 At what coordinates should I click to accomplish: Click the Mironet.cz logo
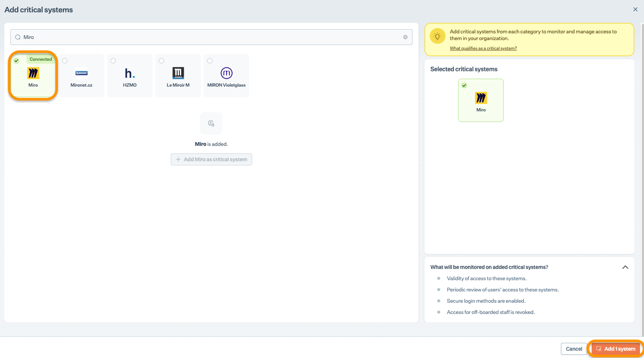coord(81,73)
